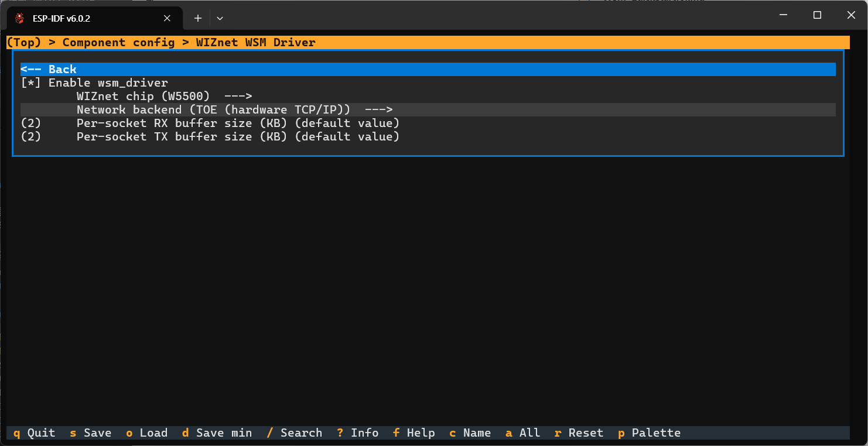This screenshot has height=446, width=868.
Task: Select Per-socket TX buffer size option
Action: pos(428,136)
